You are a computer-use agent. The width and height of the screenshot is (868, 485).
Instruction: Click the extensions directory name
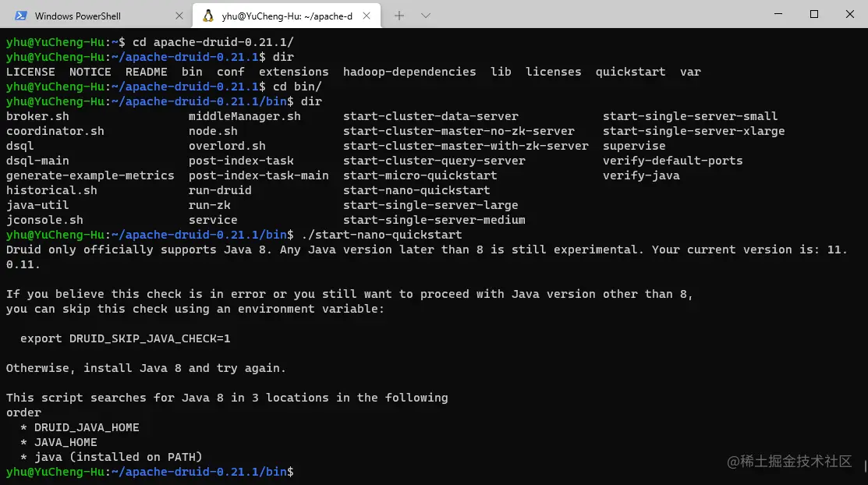(x=293, y=72)
